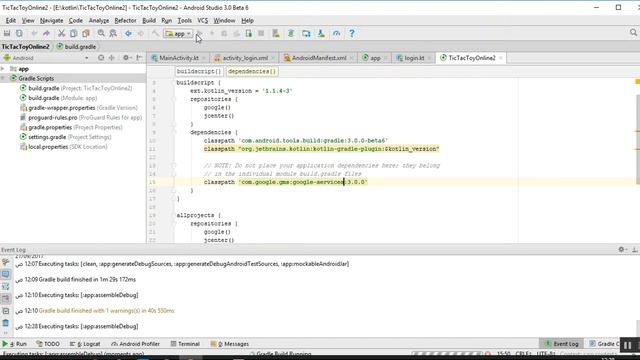The width and height of the screenshot is (640, 360).
Task: Select gradle-wrapper.properties file
Action: [x=79, y=108]
